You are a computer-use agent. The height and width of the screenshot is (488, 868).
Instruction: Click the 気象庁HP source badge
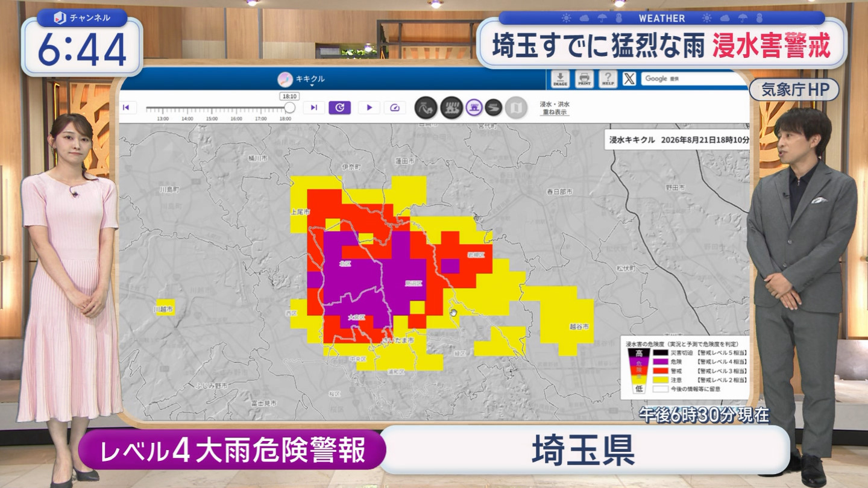coord(794,90)
